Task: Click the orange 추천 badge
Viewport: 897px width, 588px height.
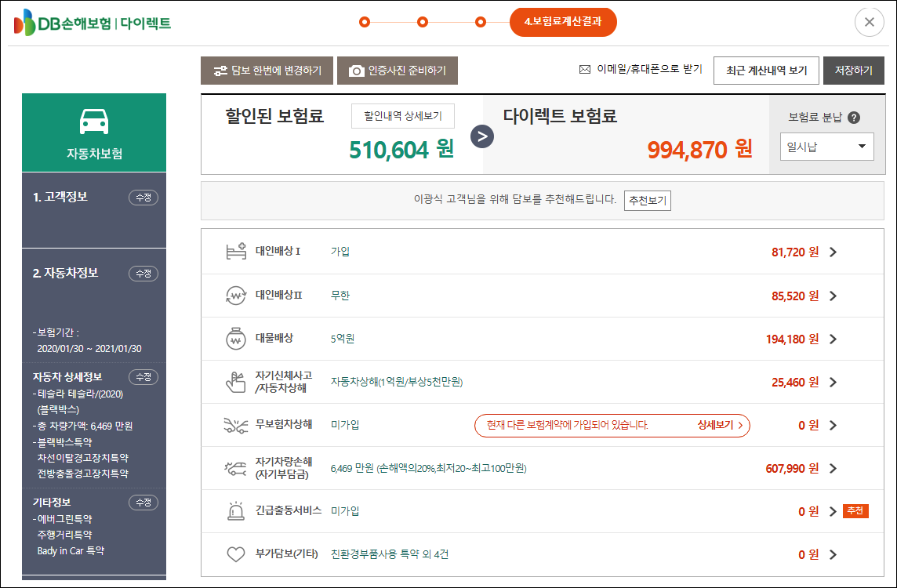Action: pos(855,511)
